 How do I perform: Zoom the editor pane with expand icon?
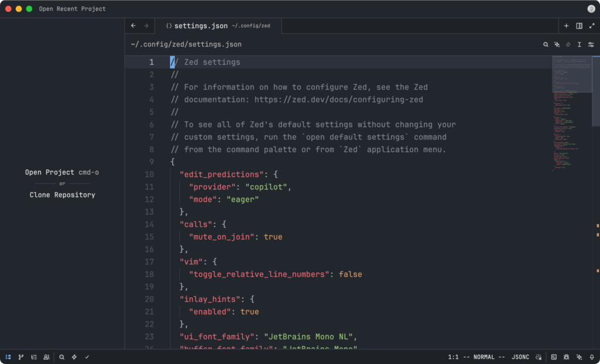click(591, 26)
